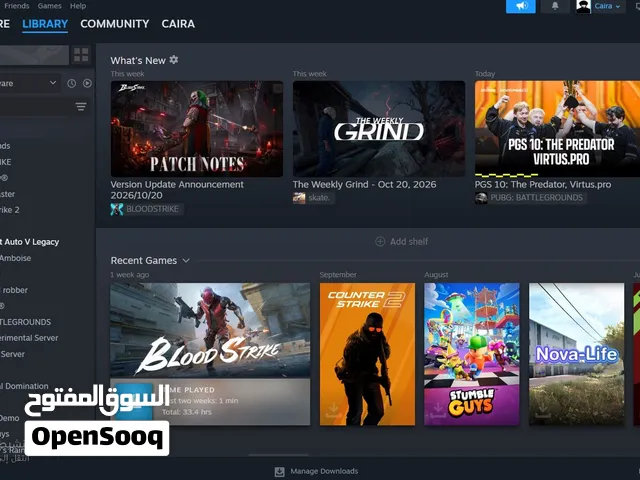Click the Patch Notes news thumbnail

pos(197,129)
